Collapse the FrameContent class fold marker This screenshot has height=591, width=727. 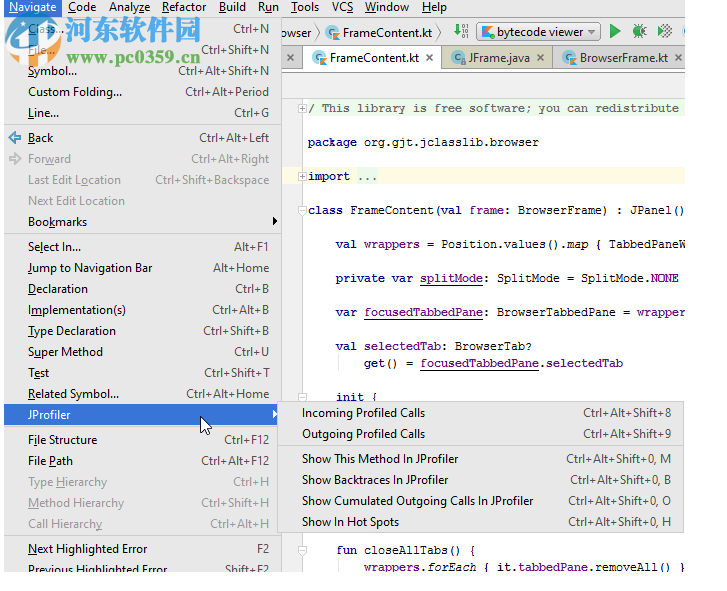pos(302,210)
